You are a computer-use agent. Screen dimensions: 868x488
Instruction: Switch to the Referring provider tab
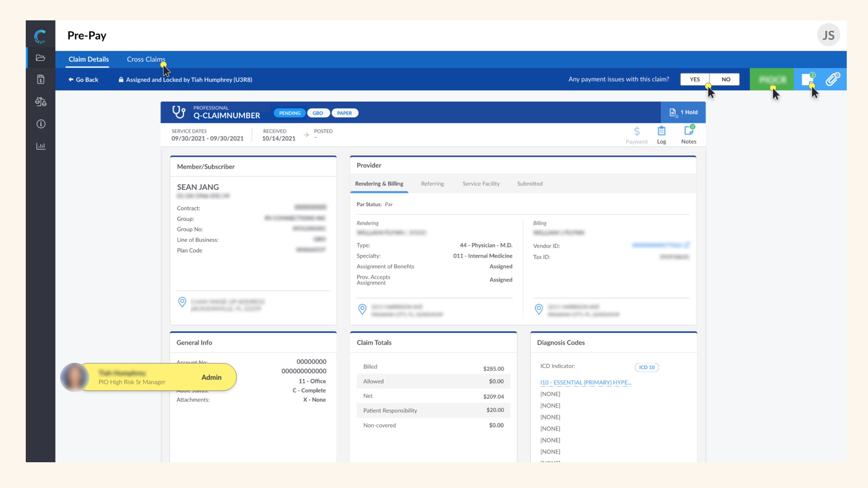[432, 183]
